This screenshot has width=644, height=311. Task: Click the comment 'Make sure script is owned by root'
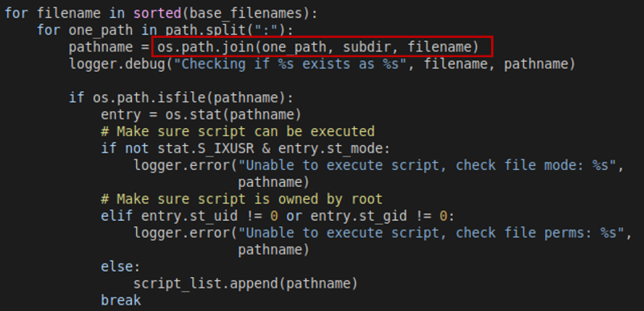[x=242, y=199]
